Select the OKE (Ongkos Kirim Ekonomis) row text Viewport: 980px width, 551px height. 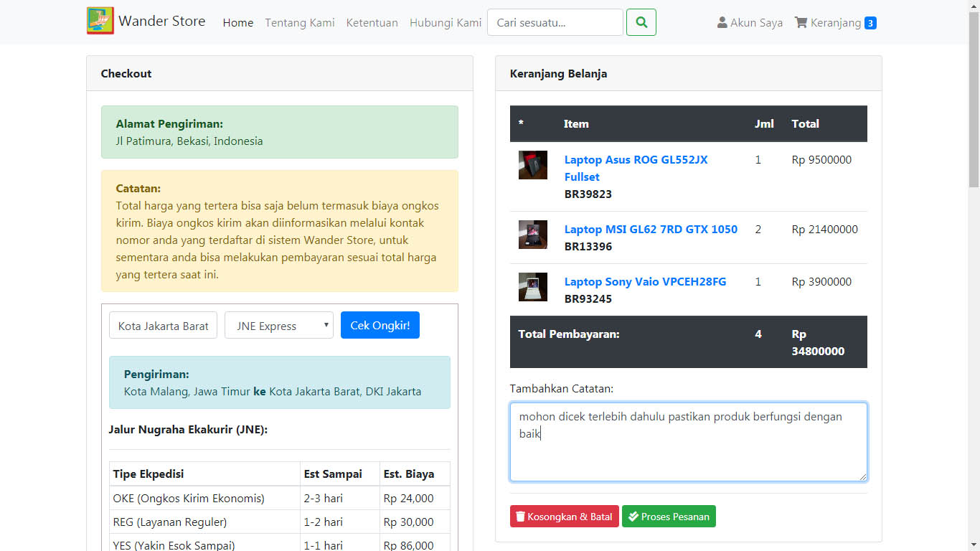(189, 498)
